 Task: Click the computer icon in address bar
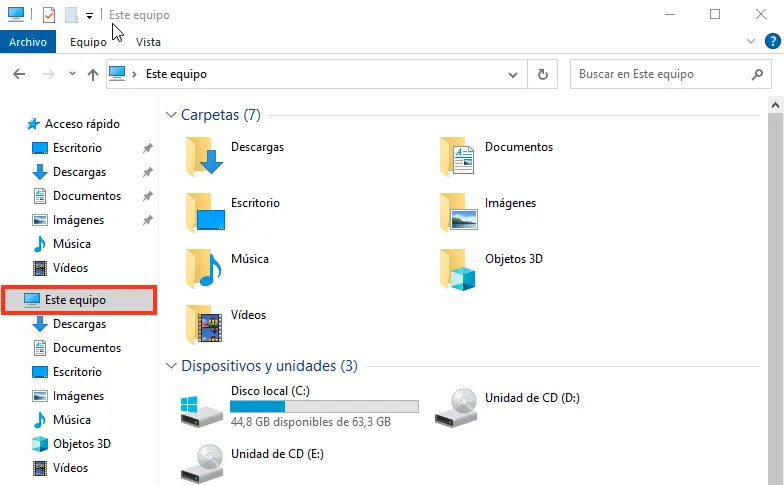point(117,74)
